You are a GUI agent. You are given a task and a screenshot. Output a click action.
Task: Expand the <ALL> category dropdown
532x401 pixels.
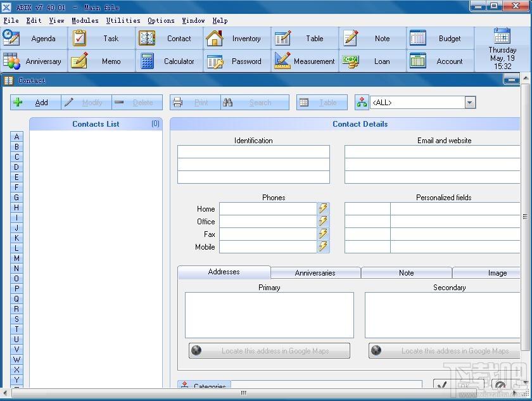point(470,103)
